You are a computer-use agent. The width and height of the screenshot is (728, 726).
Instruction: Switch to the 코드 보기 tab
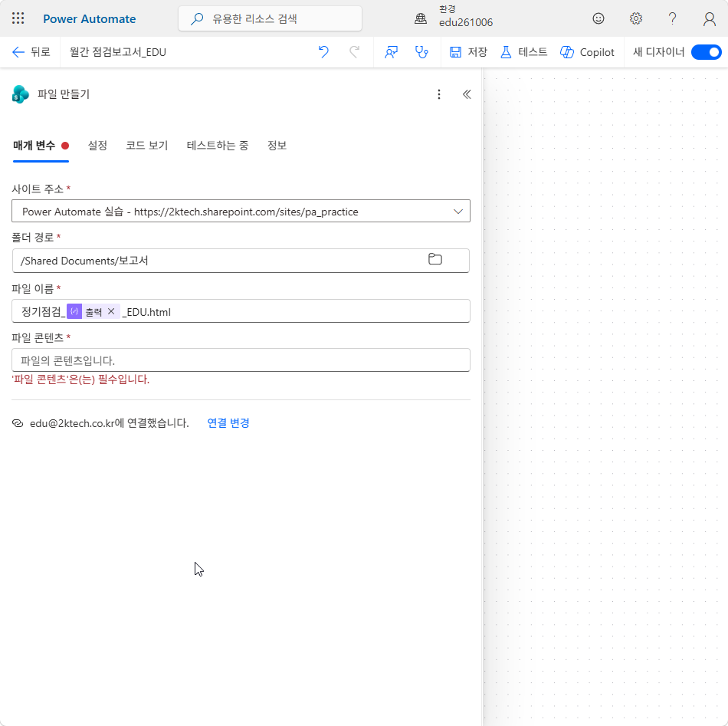(x=146, y=146)
